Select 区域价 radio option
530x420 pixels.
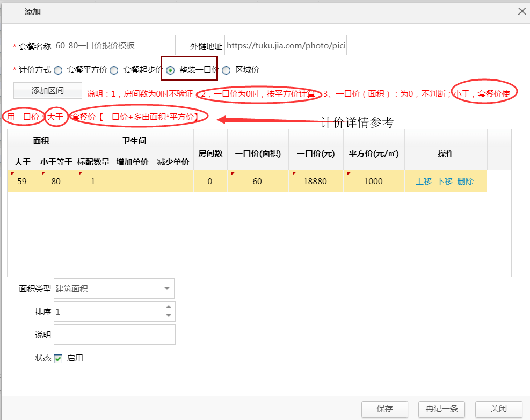pyautogui.click(x=226, y=70)
